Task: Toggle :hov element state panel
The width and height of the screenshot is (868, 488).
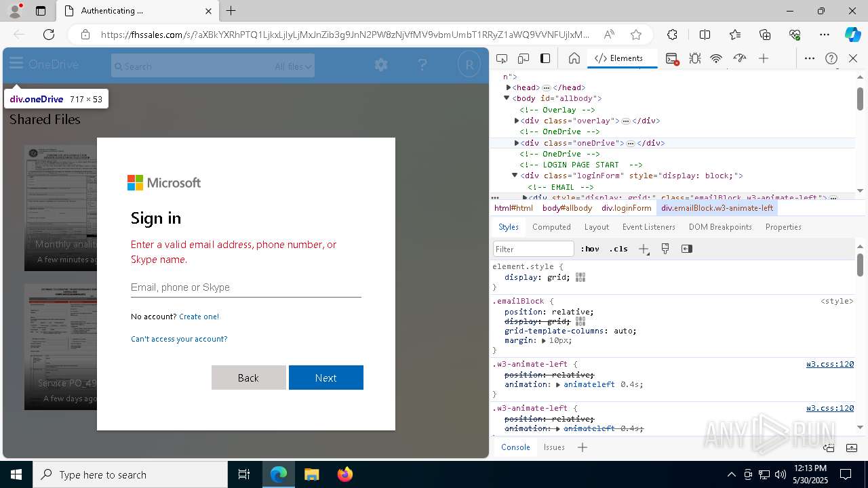Action: coord(590,249)
